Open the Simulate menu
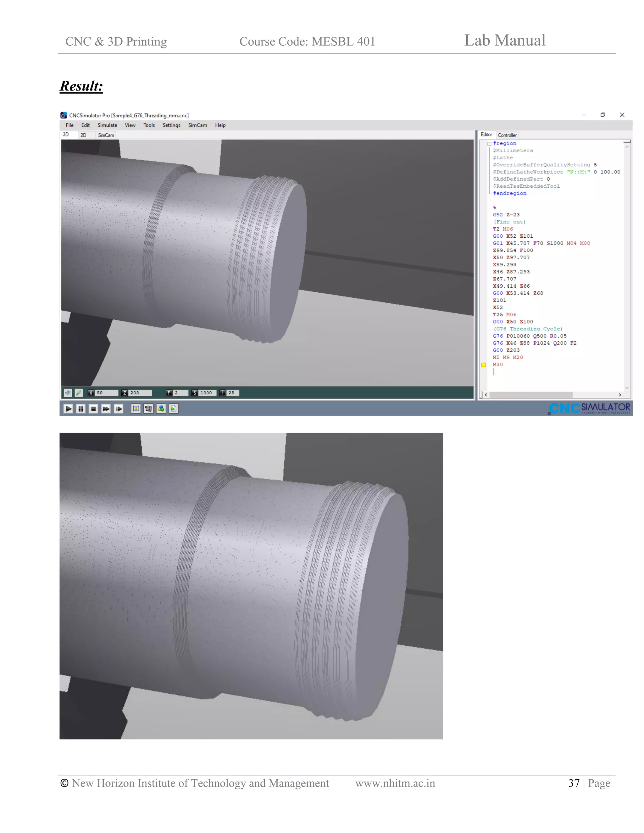 coord(107,125)
